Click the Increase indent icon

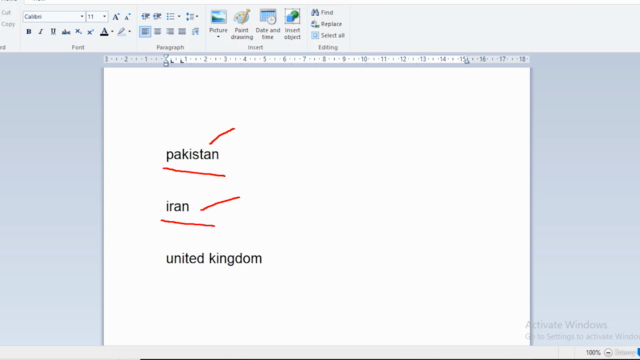pyautogui.click(x=157, y=16)
